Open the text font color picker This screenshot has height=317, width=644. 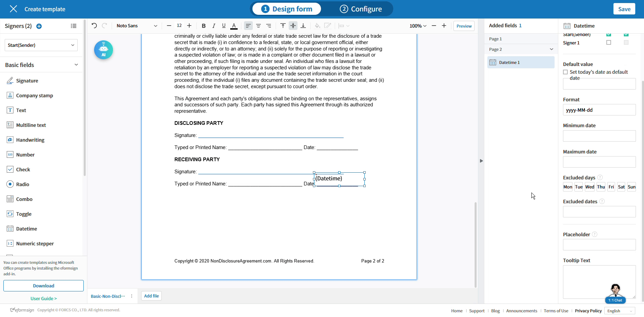234,26
